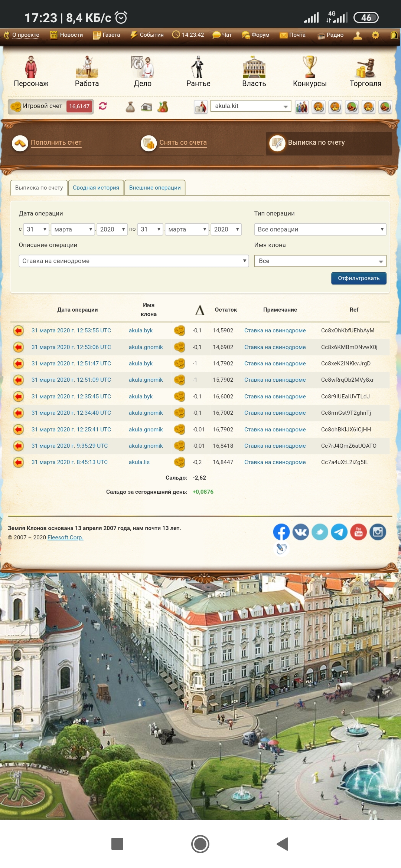The width and height of the screenshot is (401, 868).
Task: Open the Описание операции dropdown
Action: pos(133,261)
